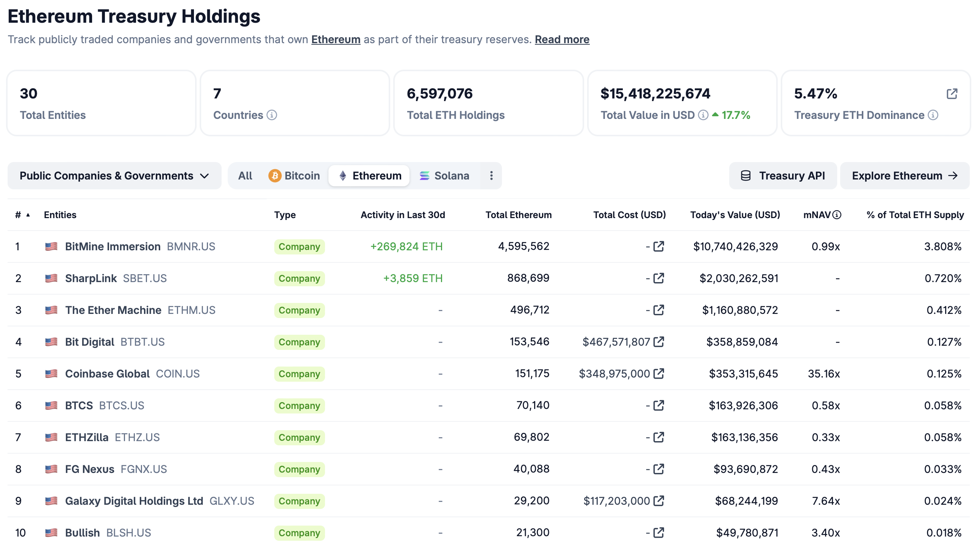Open Coinbase Global cost source icon

(658, 374)
